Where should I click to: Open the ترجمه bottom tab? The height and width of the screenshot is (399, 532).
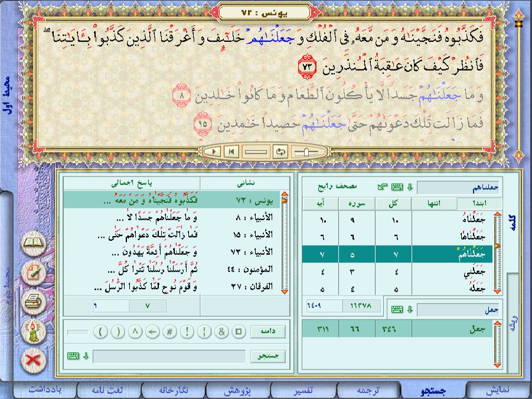coord(369,390)
